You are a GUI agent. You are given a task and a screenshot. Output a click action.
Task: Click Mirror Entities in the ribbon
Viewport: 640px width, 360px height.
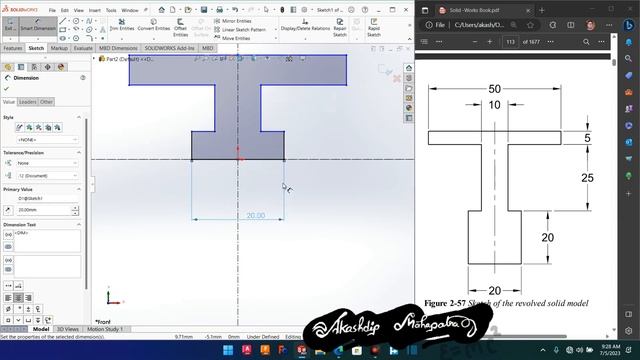[x=233, y=21]
